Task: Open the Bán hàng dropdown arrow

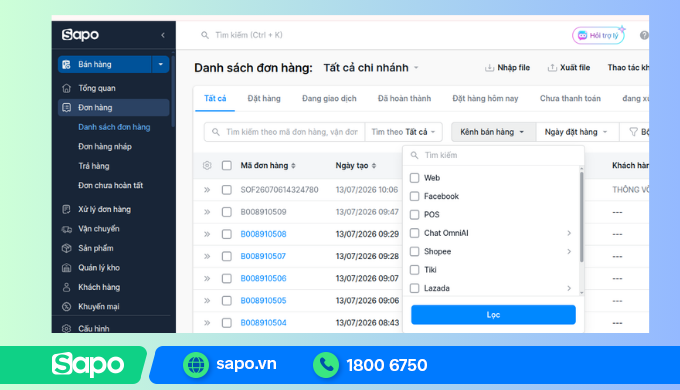Action: coord(160,64)
